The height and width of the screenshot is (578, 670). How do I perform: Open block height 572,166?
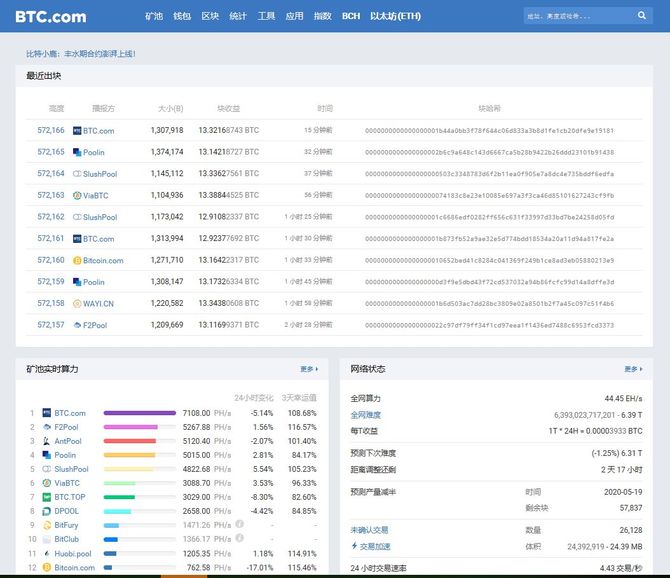51,130
